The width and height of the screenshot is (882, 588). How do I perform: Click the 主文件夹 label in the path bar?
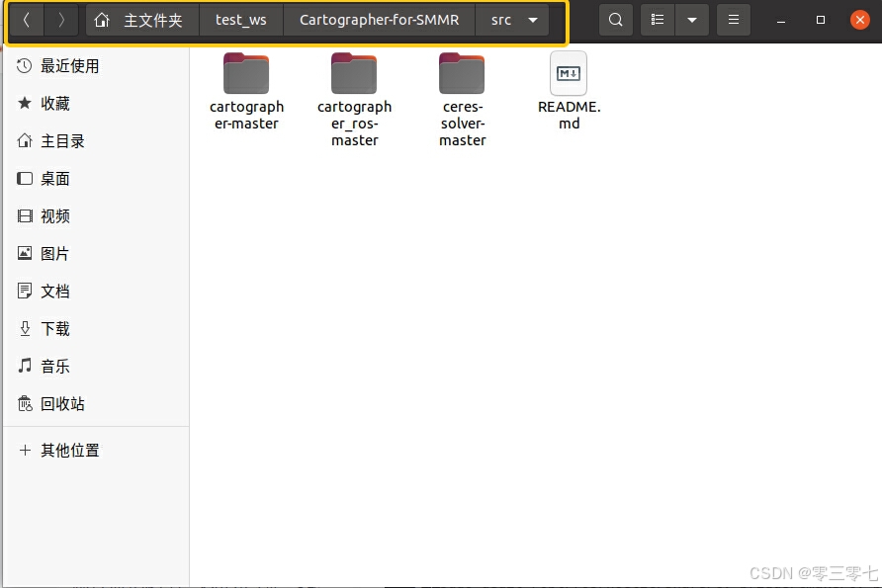tap(153, 20)
